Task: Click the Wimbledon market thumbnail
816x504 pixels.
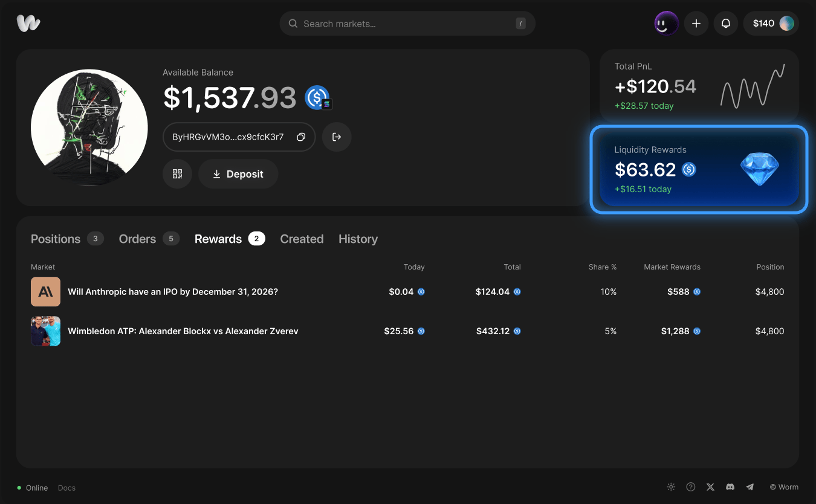Action: pyautogui.click(x=45, y=331)
